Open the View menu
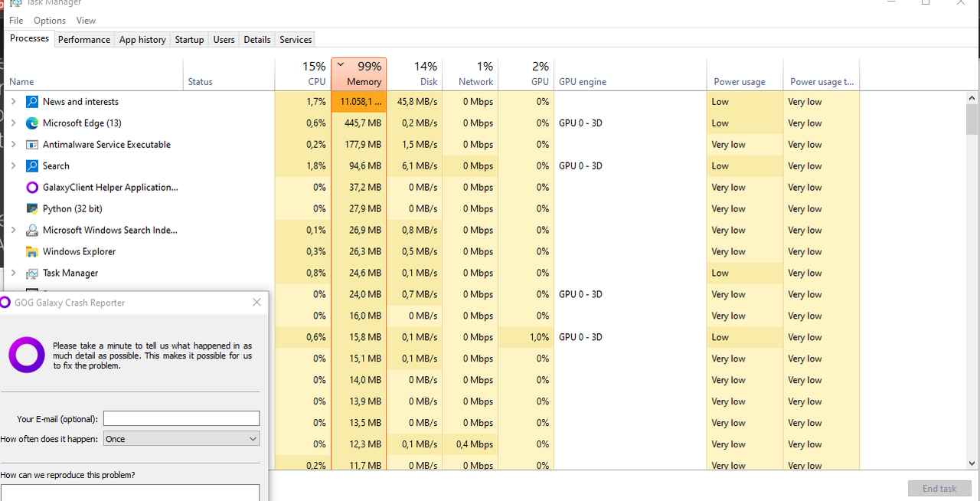Image resolution: width=980 pixels, height=501 pixels. click(x=87, y=21)
